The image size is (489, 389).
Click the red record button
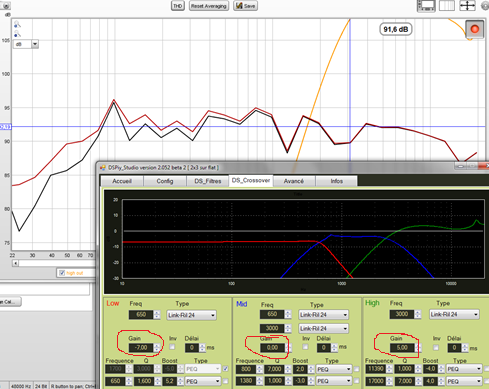pyautogui.click(x=475, y=29)
